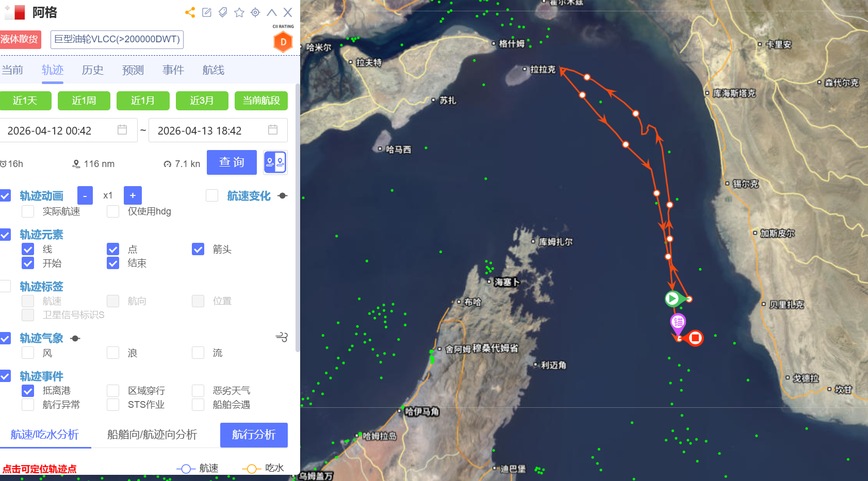Uncheck the 箭头 track element checkbox
Viewport: 868px width, 481px height.
(x=198, y=250)
